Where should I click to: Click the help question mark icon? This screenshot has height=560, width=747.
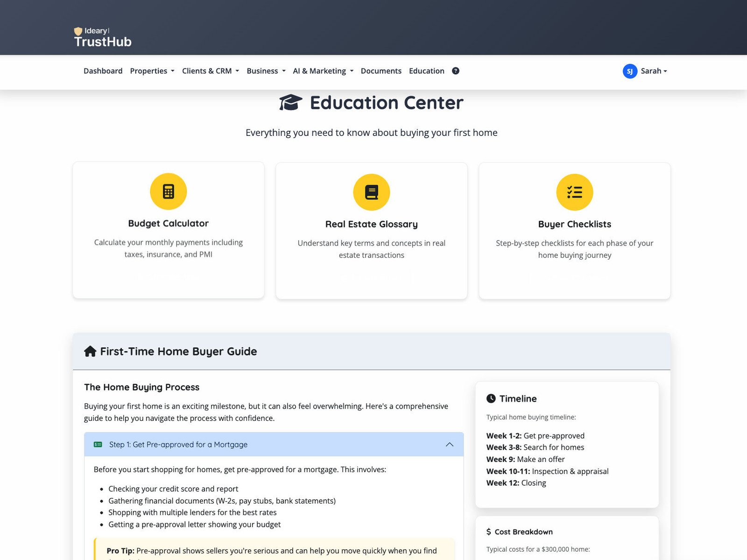(x=456, y=71)
